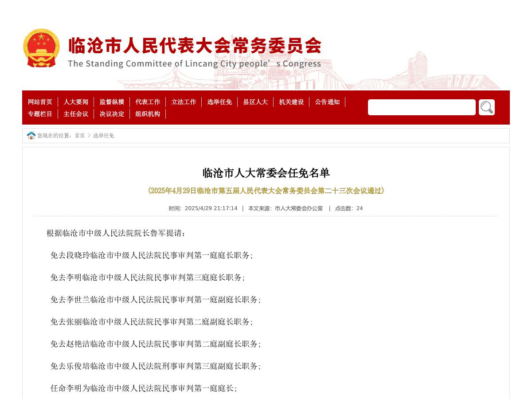Click the 首页 breadcrumb link
Image resolution: width=532 pixels, height=399 pixels.
(80, 136)
